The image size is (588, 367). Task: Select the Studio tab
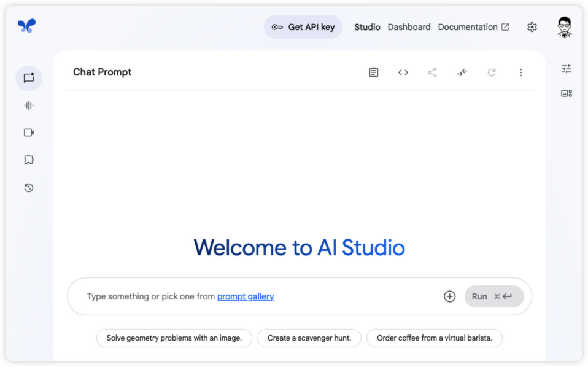pyautogui.click(x=367, y=27)
